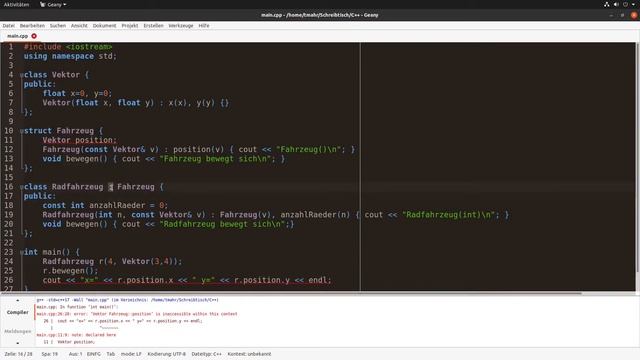Click the network status icon
Screen dimensions: 640x360
click(607, 4)
